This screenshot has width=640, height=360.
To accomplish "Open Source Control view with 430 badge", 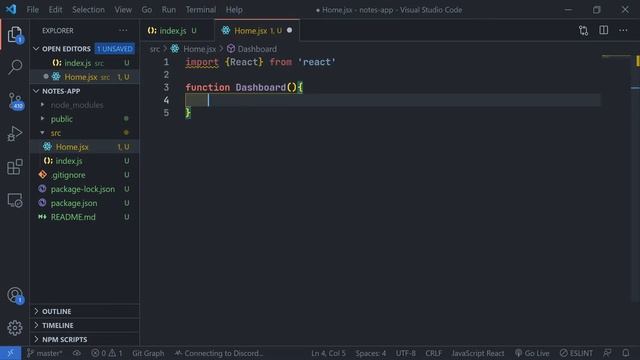I will click(x=16, y=101).
